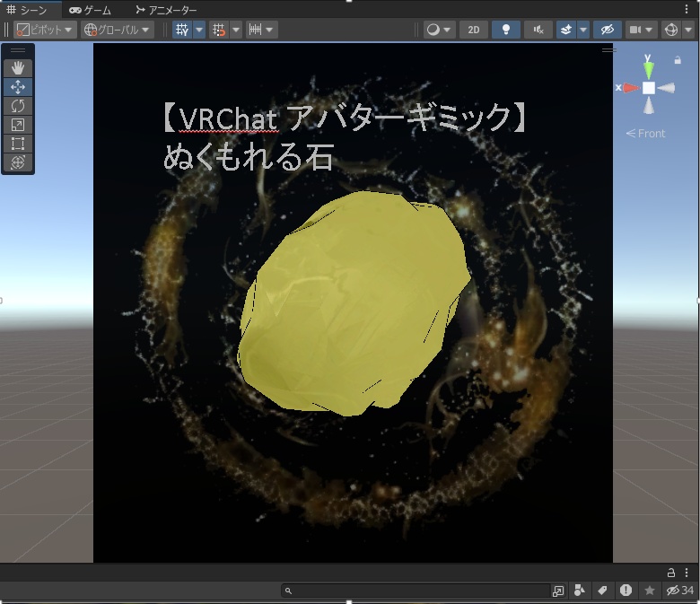
Task: Toggle grid snapping icon
Action: coord(219,30)
